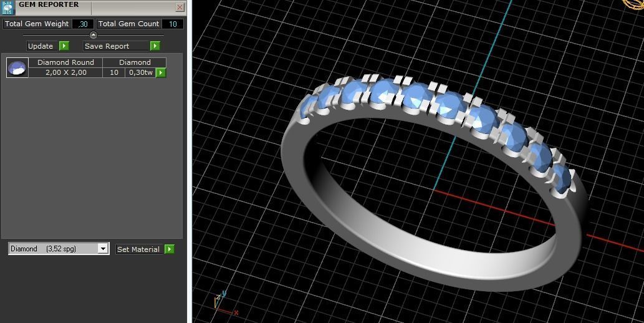Viewport: 644px width, 323px height.
Task: Click the 'Total Gem Count' label
Action: tap(128, 24)
